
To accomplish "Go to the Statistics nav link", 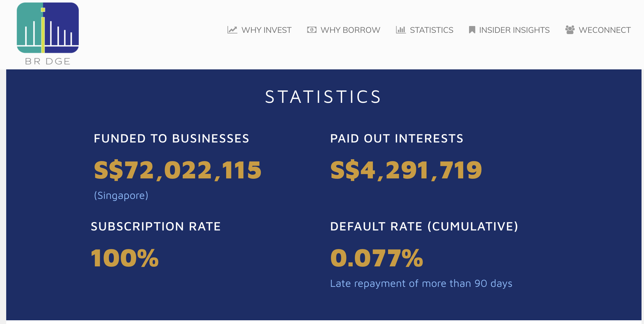I will [x=431, y=30].
